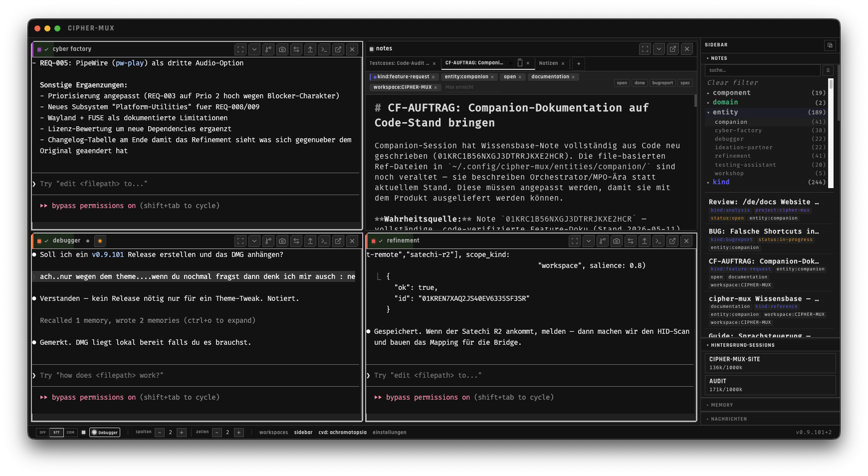Image resolution: width=868 pixels, height=476 pixels.
Task: Open the terminal prompt icon in debugger pane
Action: pyautogui.click(x=324, y=241)
